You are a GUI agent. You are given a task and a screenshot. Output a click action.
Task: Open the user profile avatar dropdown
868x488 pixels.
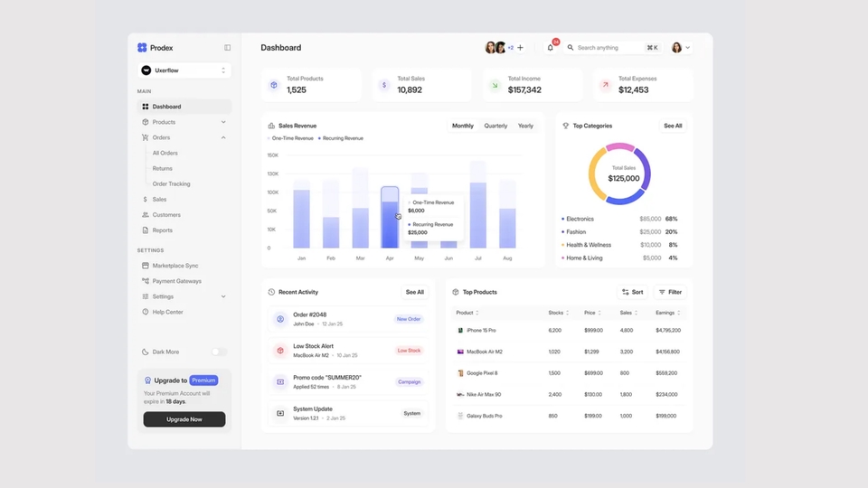pos(680,48)
